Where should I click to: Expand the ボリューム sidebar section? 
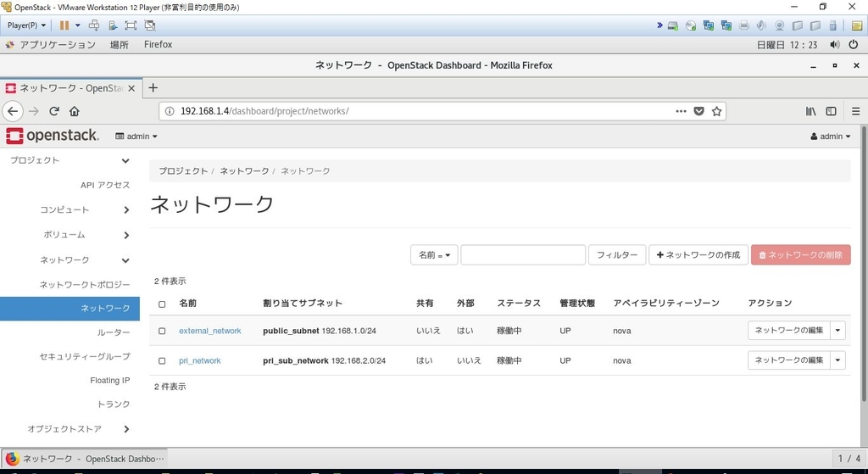point(70,235)
